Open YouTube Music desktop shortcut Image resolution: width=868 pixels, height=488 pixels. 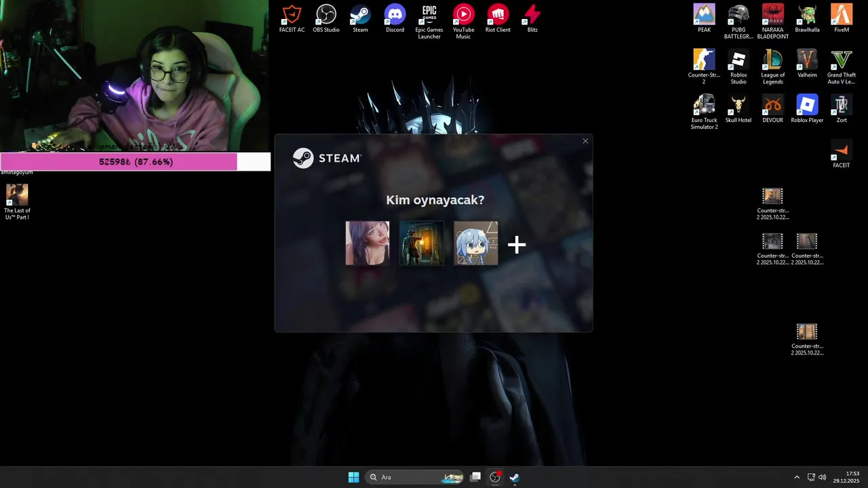pyautogui.click(x=463, y=22)
